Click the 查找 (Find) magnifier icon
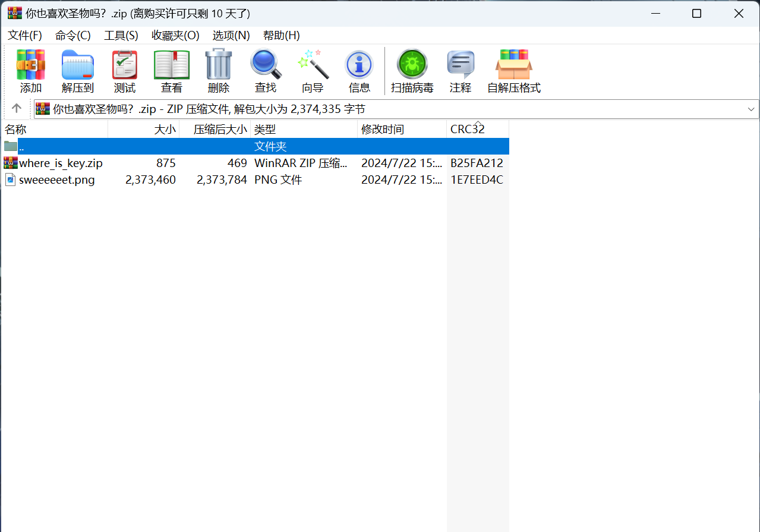The height and width of the screenshot is (532, 760). click(266, 64)
